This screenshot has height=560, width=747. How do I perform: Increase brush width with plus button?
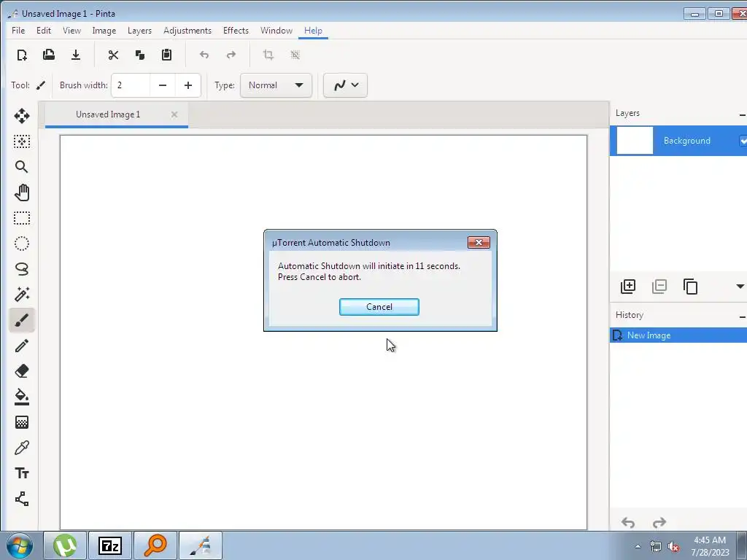tap(188, 85)
